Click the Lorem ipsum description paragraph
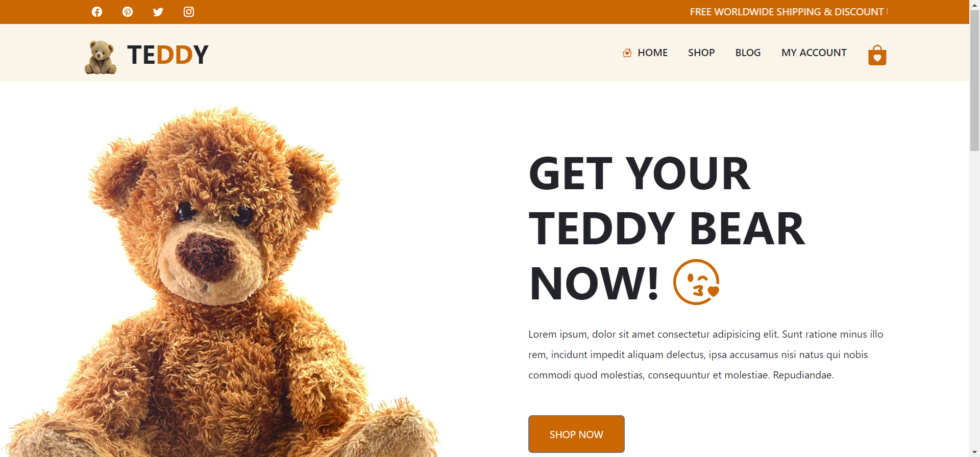The height and width of the screenshot is (457, 980). coord(706,354)
